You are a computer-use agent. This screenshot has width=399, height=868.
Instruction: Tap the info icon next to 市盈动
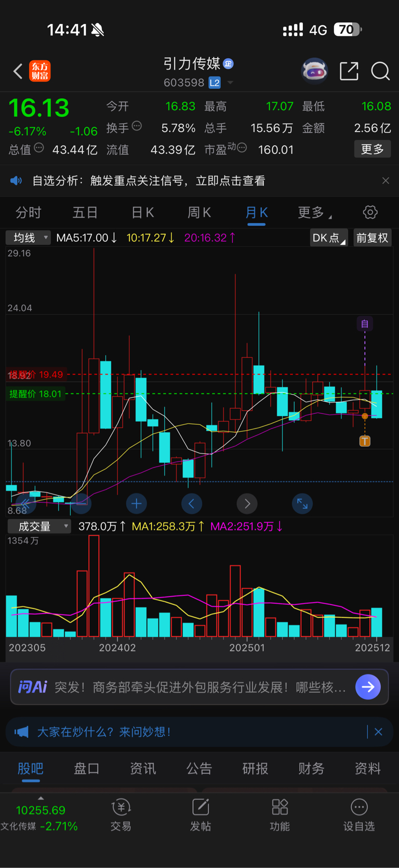242,148
